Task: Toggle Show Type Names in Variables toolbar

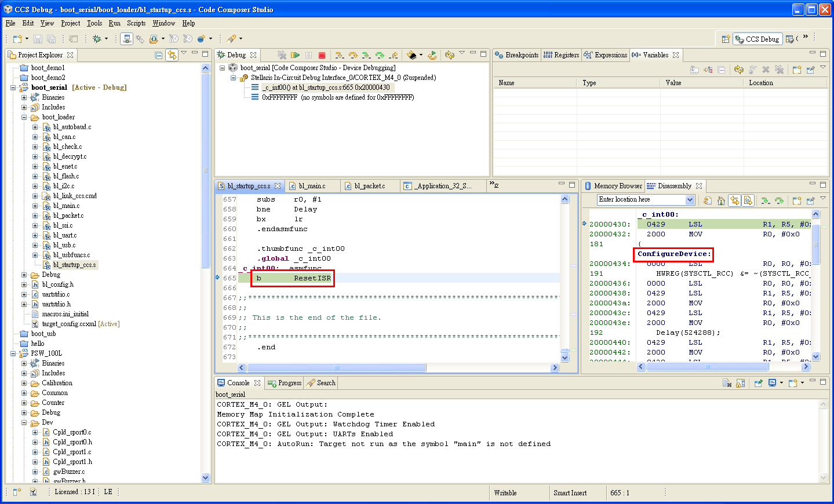Action: (694, 70)
